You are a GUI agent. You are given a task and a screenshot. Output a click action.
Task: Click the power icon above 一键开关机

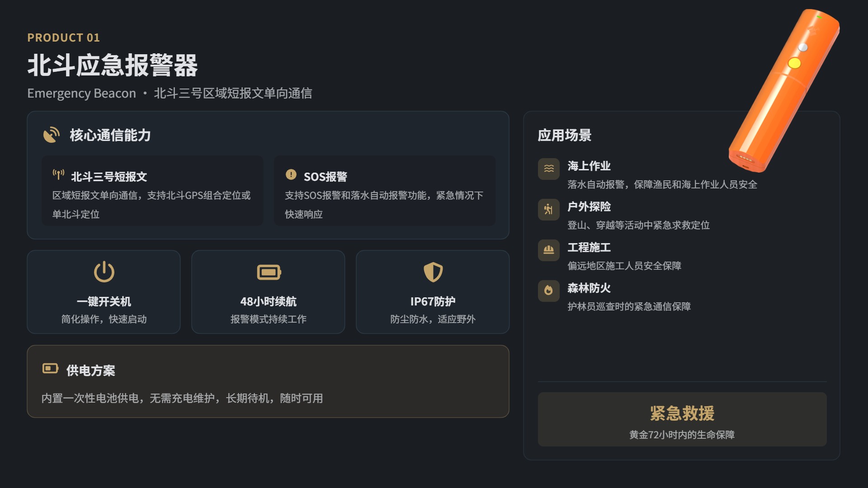coord(104,272)
